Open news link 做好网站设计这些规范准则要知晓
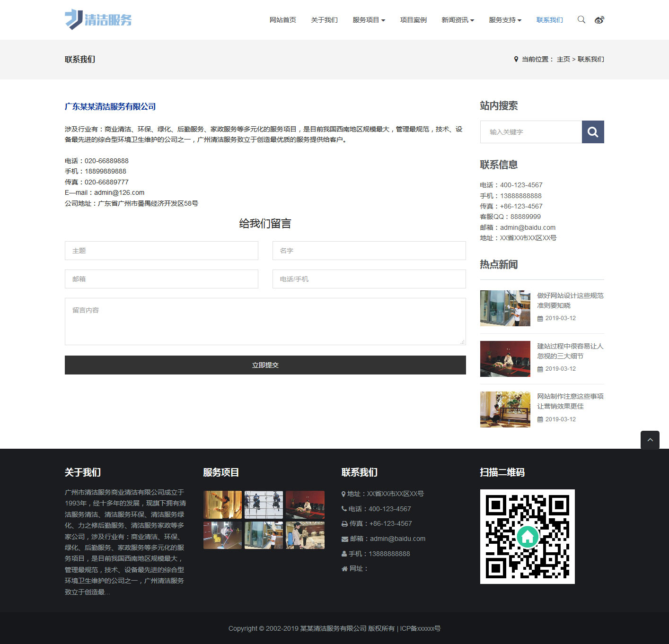This screenshot has width=669, height=644. [570, 300]
